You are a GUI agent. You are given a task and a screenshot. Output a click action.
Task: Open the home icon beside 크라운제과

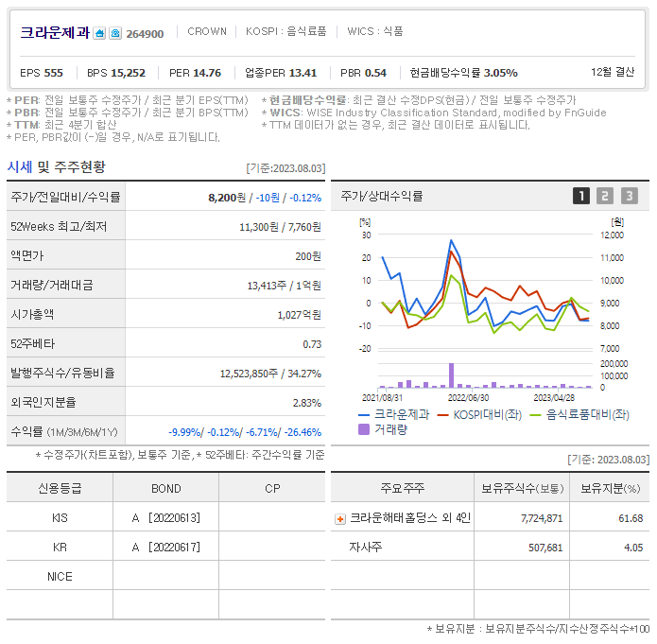(99, 33)
